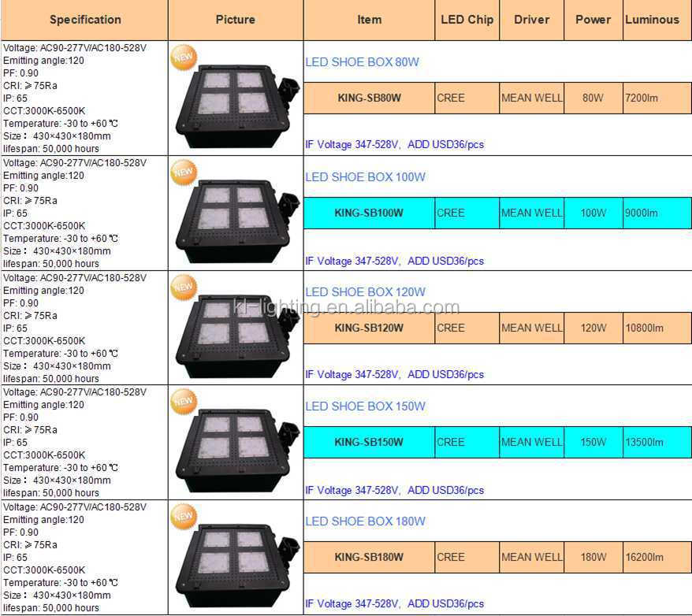Select the Luminous column header
The image size is (692, 616).
click(657, 20)
